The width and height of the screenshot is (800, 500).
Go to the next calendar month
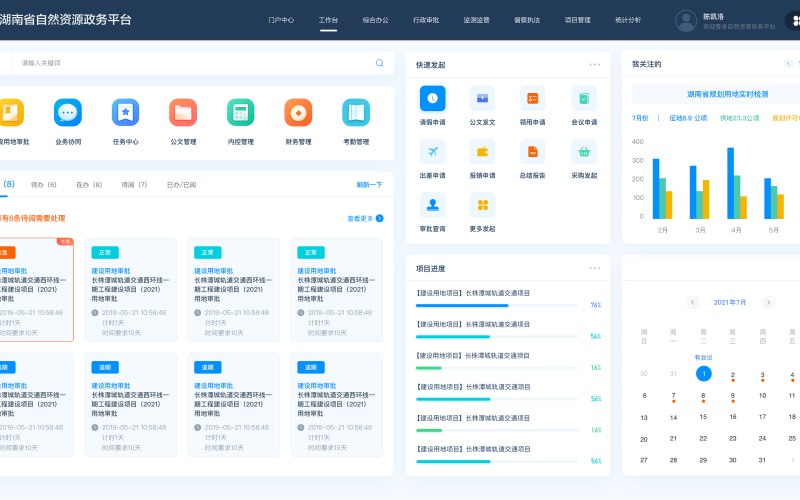coord(768,302)
